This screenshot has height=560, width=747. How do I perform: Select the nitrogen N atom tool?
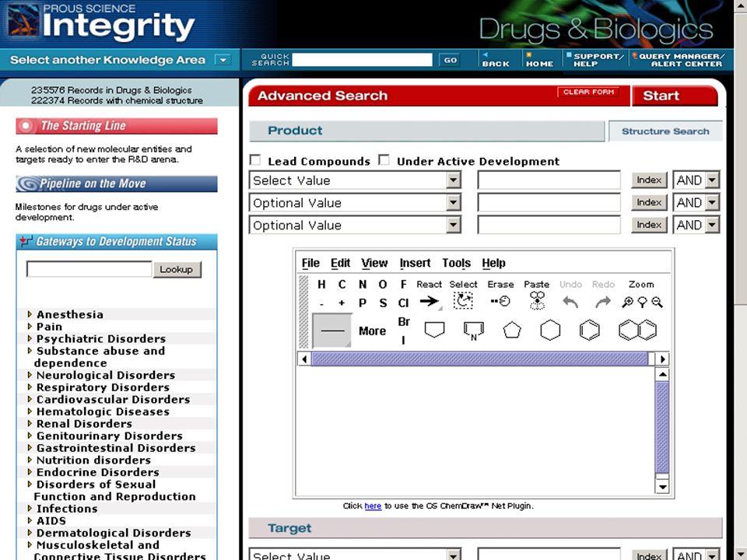click(x=363, y=285)
